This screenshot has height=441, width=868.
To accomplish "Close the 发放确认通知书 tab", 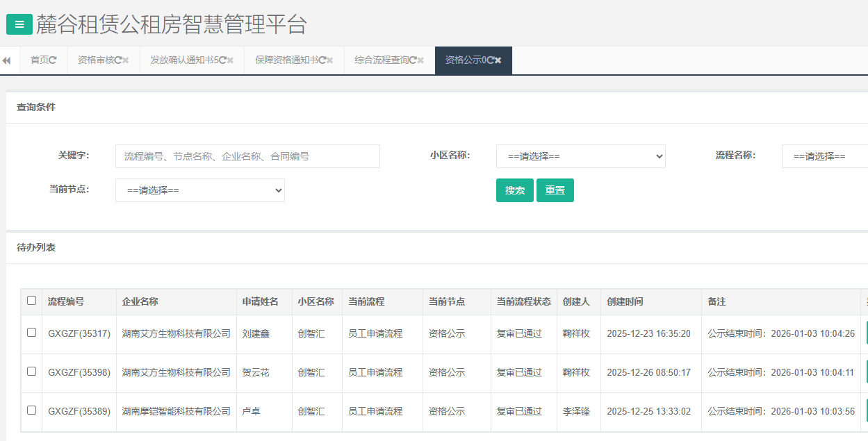I will click(x=230, y=60).
